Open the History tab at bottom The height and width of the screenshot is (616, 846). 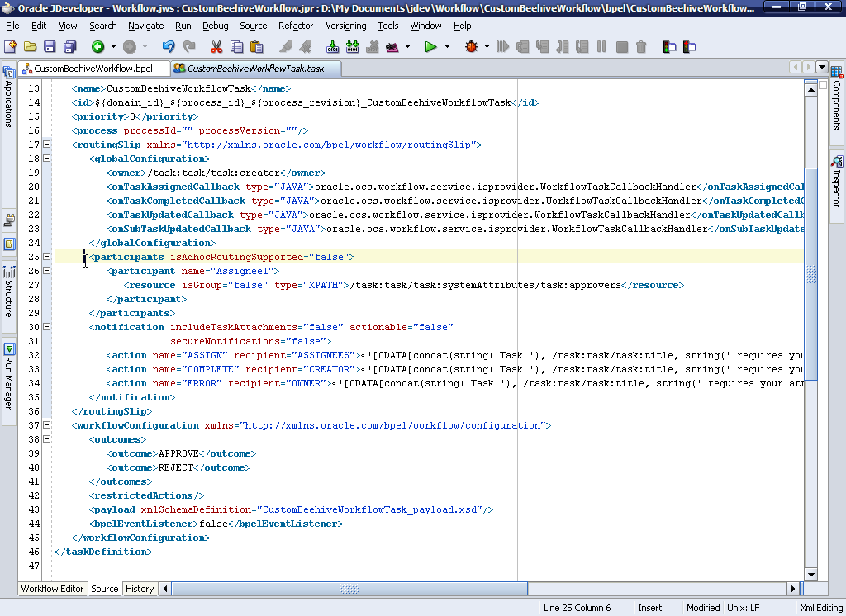coord(140,589)
